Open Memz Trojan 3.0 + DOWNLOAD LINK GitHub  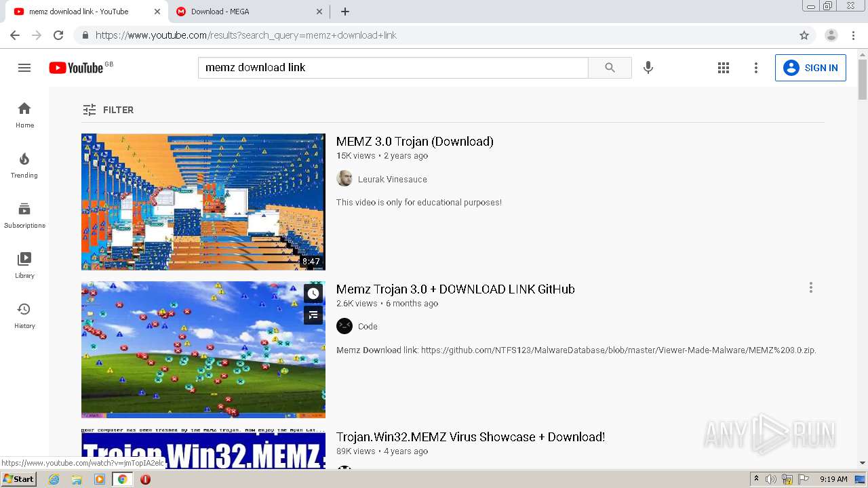pyautogui.click(x=456, y=289)
